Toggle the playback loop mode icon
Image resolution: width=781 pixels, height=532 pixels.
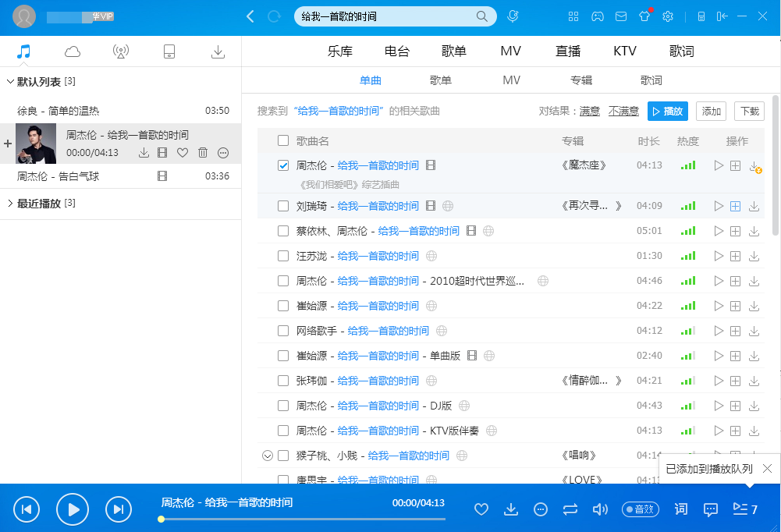coord(570,509)
